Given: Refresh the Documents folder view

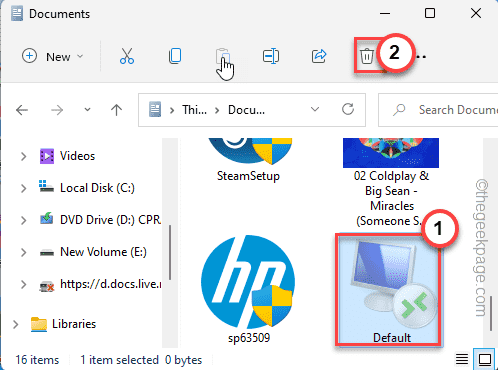Looking at the screenshot, I should click(x=348, y=109).
